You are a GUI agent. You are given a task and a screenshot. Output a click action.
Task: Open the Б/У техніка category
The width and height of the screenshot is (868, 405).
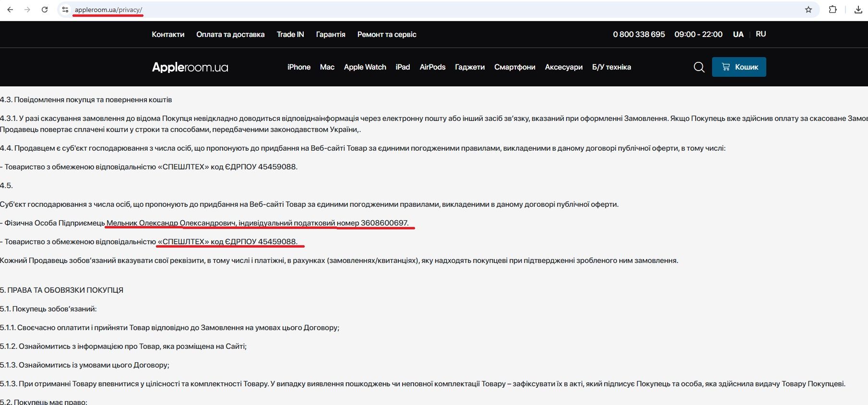click(x=611, y=67)
